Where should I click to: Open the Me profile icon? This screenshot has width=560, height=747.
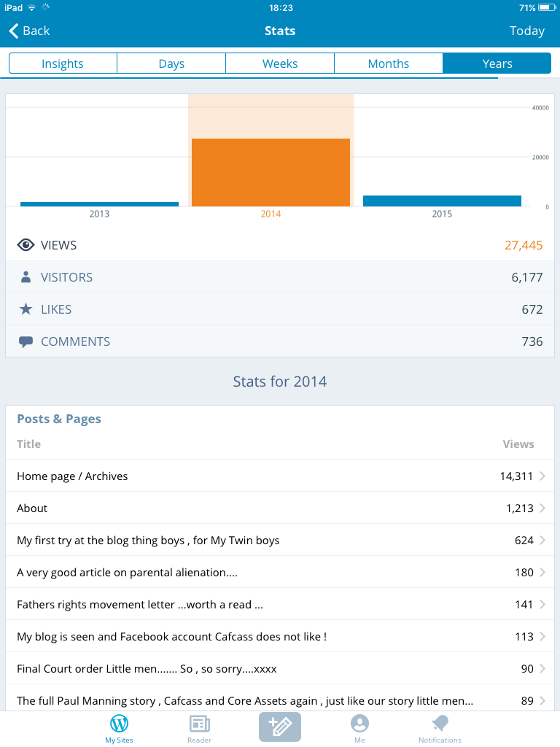coord(359,724)
